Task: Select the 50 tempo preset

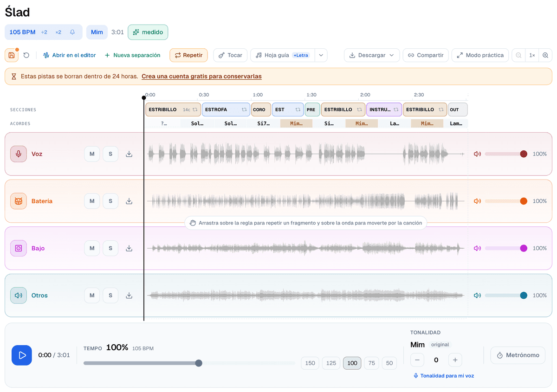Action: click(x=389, y=363)
